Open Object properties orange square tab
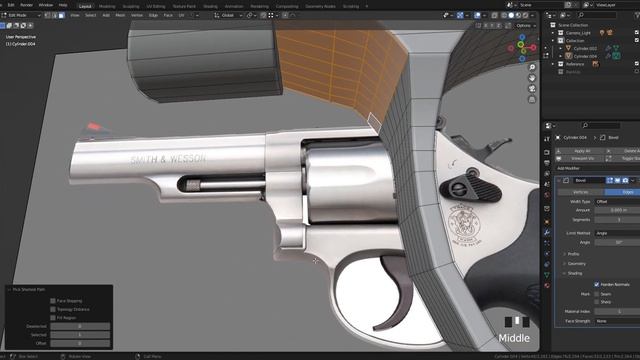 547,222
